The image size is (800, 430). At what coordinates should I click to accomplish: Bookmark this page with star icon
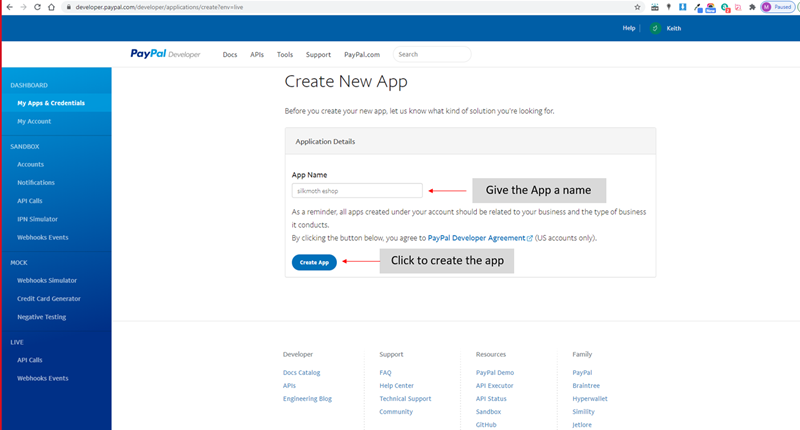point(637,7)
